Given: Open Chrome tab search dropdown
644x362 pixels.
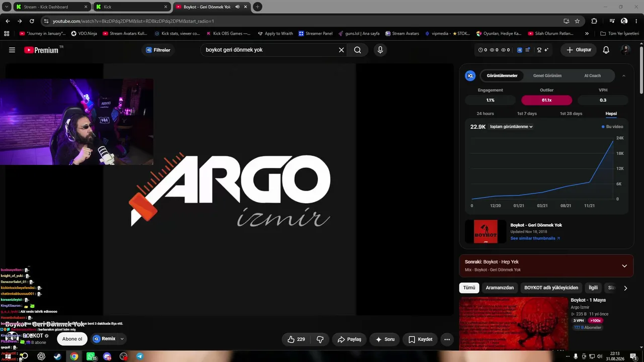Looking at the screenshot, I should tap(7, 7).
